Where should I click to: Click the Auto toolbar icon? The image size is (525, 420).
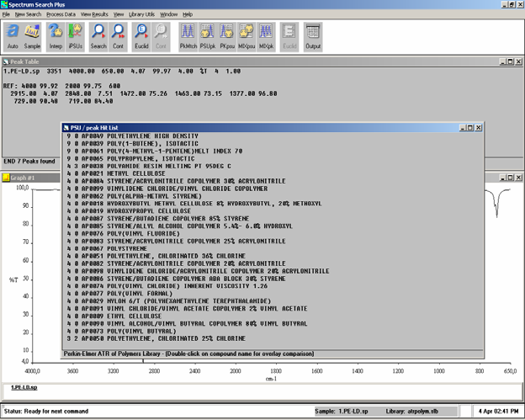(13, 37)
